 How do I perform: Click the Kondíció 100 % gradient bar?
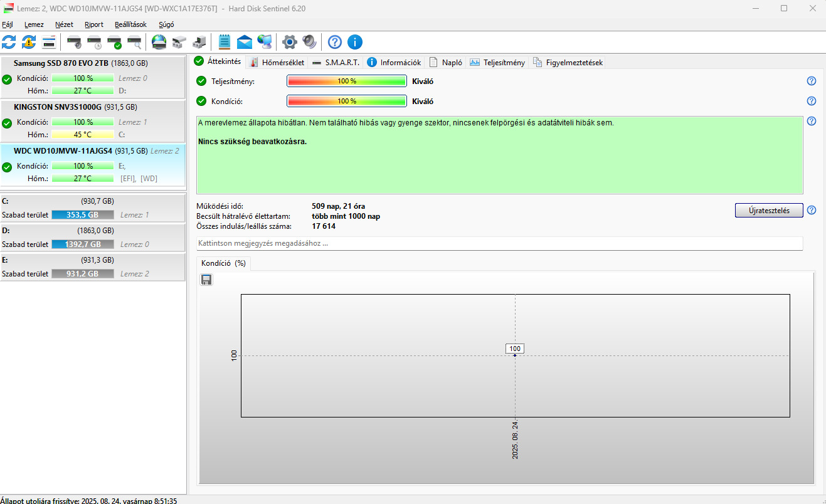[x=347, y=101]
